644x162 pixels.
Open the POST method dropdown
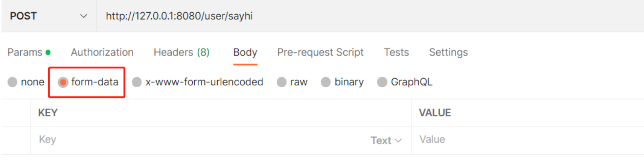pyautogui.click(x=49, y=16)
